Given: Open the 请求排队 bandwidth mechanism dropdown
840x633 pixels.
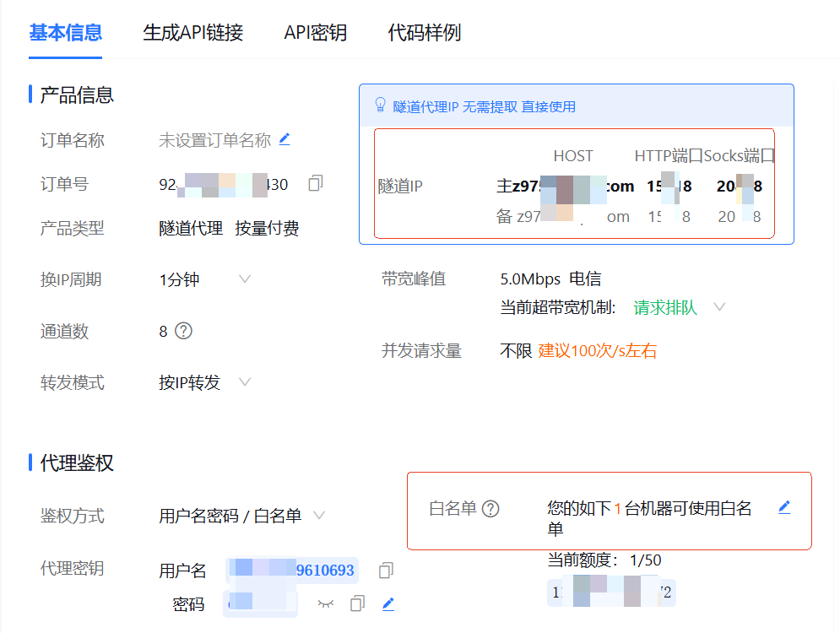Looking at the screenshot, I should click(x=719, y=307).
